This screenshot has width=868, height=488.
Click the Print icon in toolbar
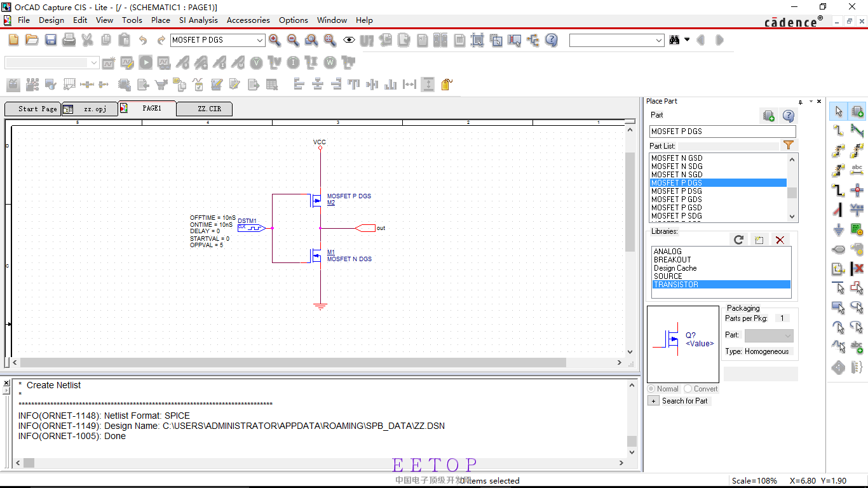click(x=69, y=40)
